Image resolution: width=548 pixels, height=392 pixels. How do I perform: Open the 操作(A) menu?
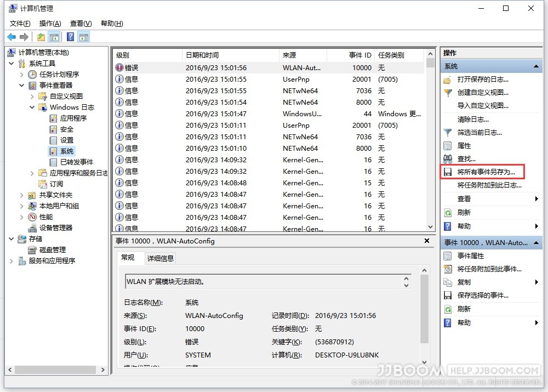[50, 23]
